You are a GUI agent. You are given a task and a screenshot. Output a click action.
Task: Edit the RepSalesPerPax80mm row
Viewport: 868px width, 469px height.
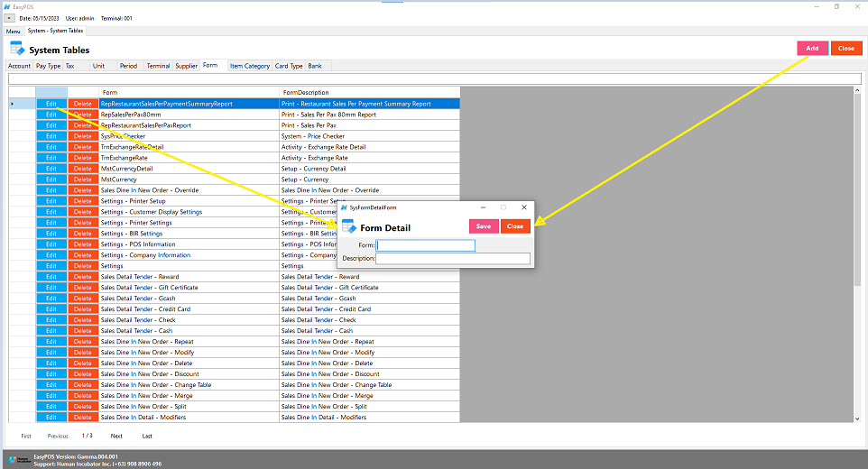51,115
